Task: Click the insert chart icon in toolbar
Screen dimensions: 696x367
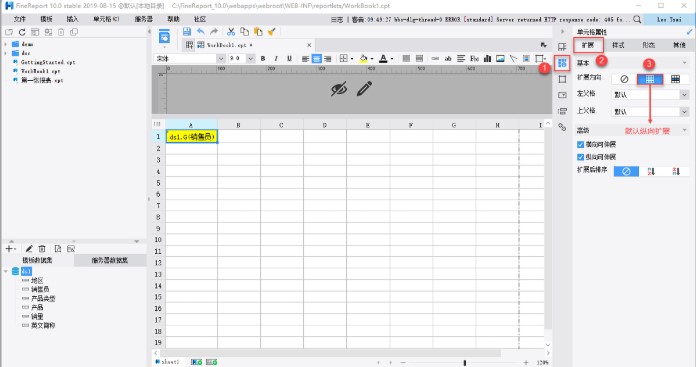Action: tap(487, 59)
